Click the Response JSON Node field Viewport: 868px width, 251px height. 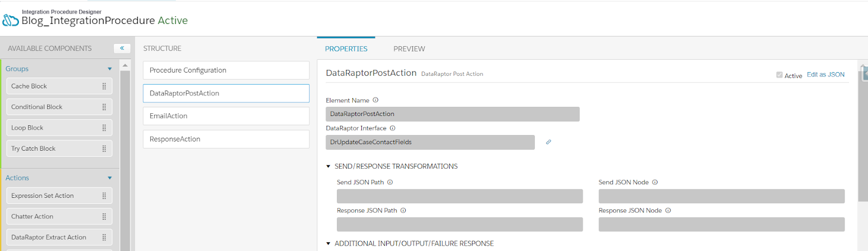tap(722, 224)
